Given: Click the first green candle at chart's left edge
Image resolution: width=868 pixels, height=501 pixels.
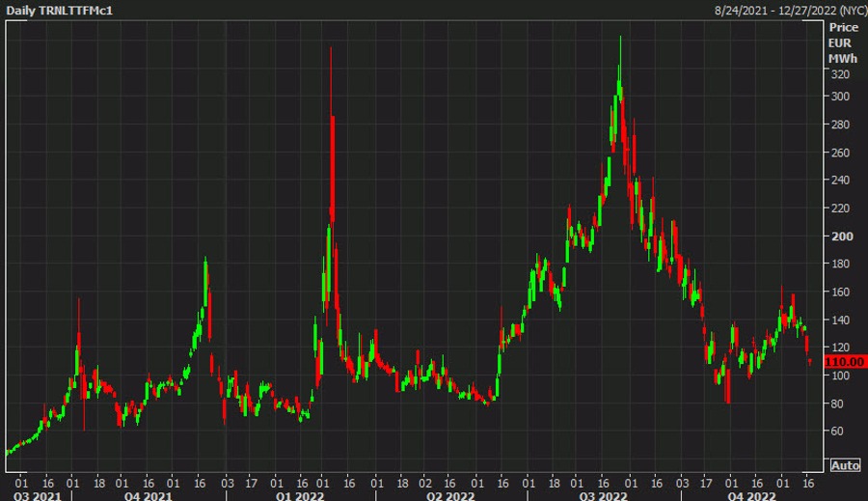Looking at the screenshot, I should coord(7,451).
